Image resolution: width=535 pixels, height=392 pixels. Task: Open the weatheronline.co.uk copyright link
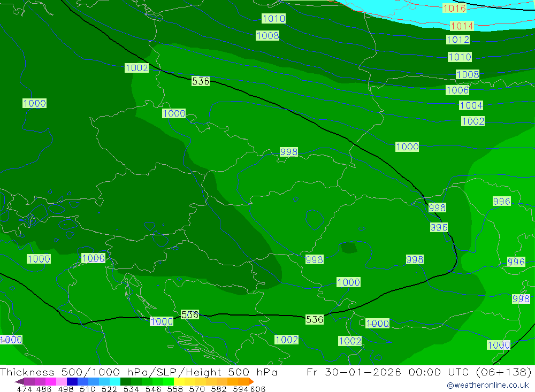point(488,385)
